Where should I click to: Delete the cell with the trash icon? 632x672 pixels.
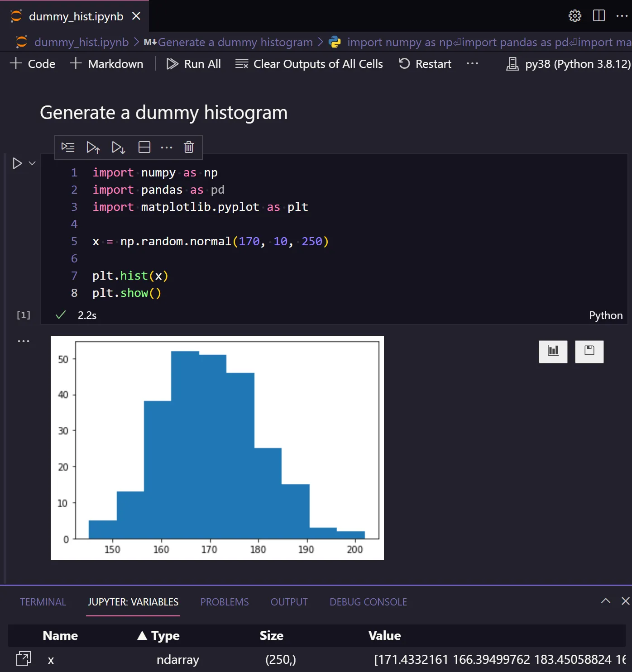[x=188, y=147]
